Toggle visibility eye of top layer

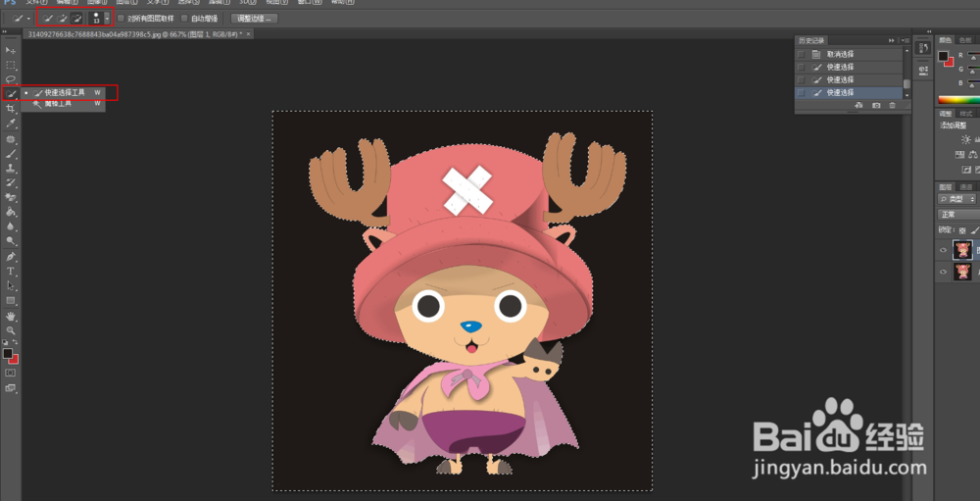point(944,251)
